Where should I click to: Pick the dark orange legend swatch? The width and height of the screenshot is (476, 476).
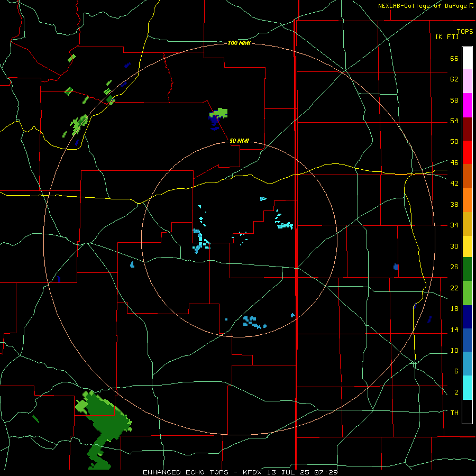467,176
